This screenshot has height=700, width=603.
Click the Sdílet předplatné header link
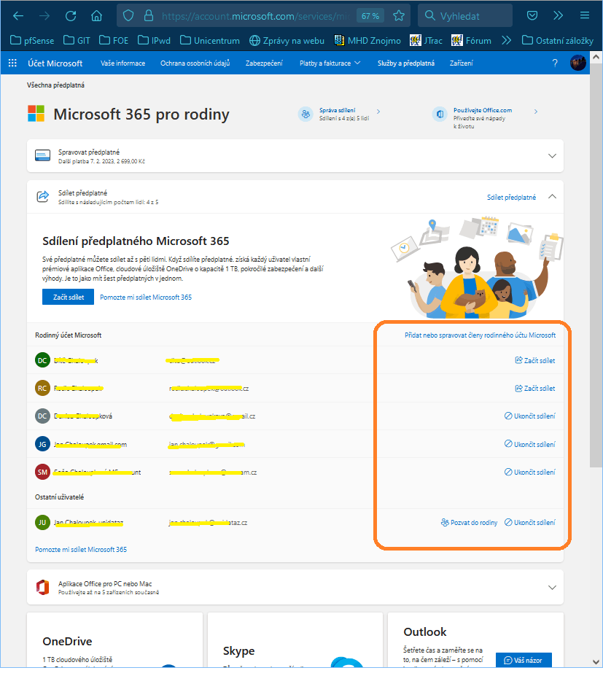[x=512, y=197]
